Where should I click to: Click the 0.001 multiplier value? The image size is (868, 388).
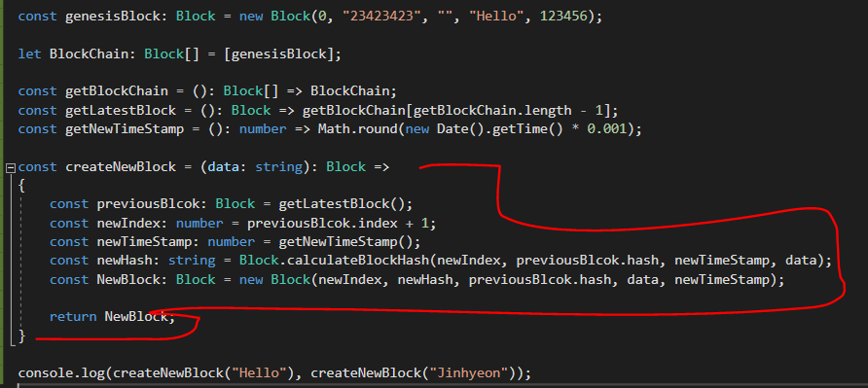[x=607, y=129]
